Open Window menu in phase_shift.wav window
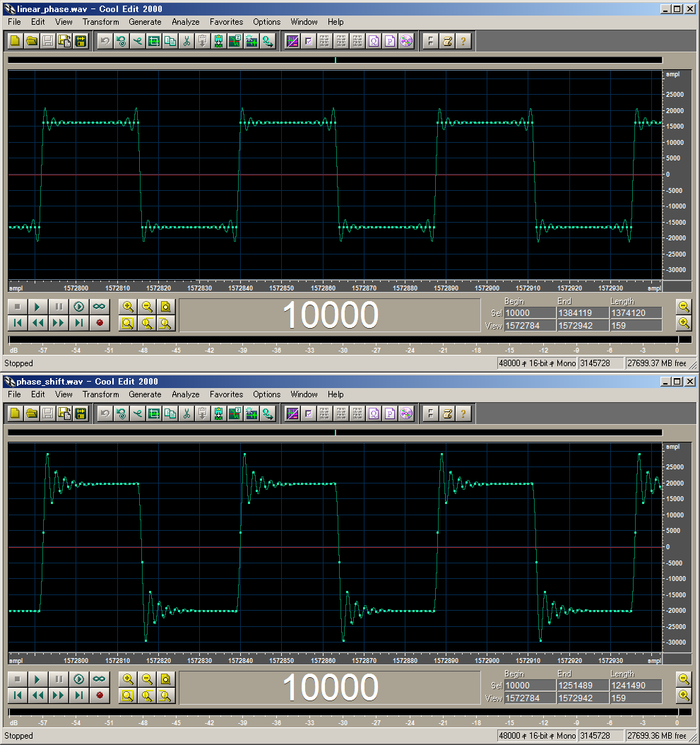This screenshot has width=700, height=745. coord(304,394)
